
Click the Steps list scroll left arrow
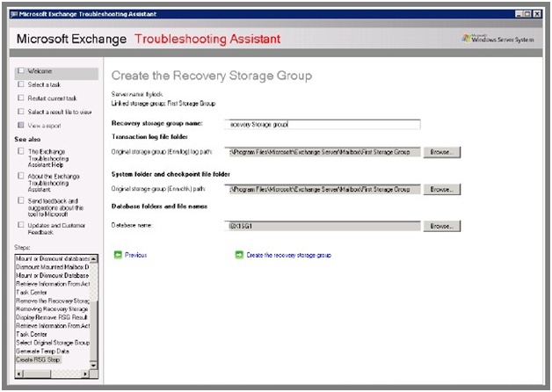pyautogui.click(x=19, y=374)
